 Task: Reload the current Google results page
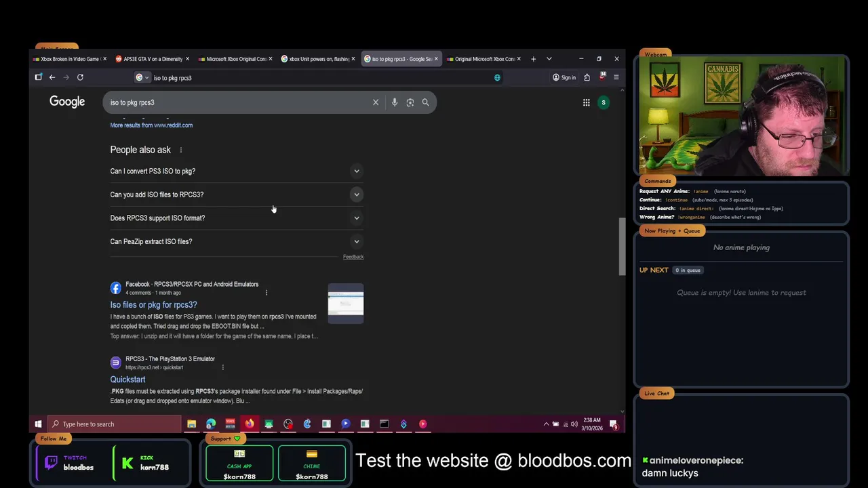[x=80, y=77]
